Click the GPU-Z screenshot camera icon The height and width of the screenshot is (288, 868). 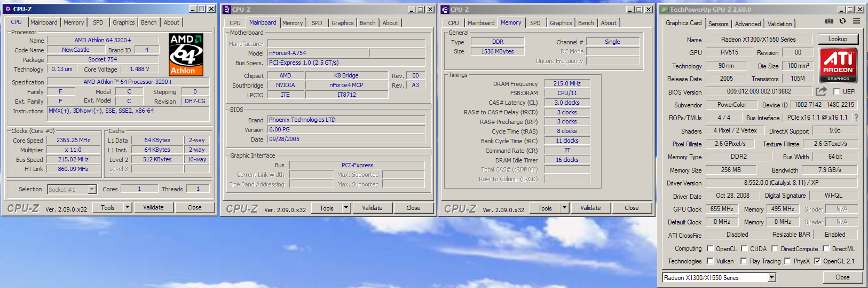point(828,21)
